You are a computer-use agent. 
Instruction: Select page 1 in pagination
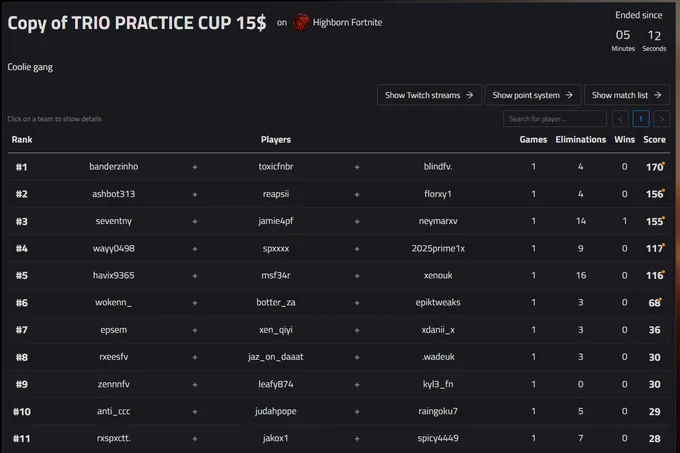[x=641, y=119]
